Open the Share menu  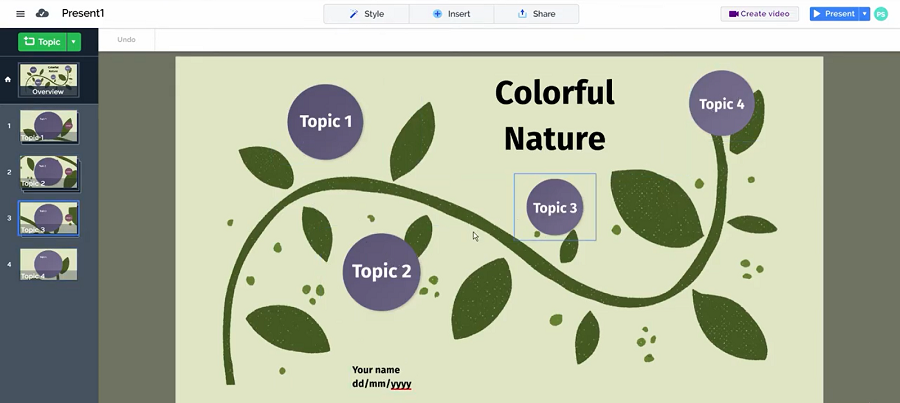537,14
